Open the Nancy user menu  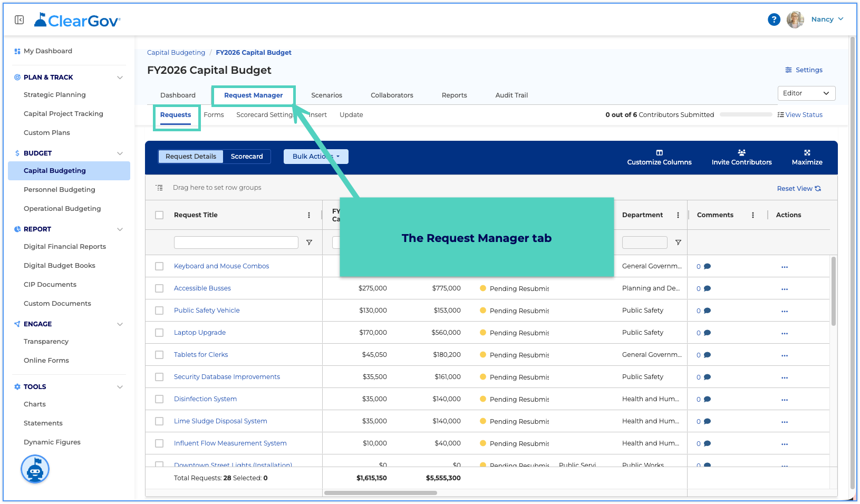pos(827,20)
